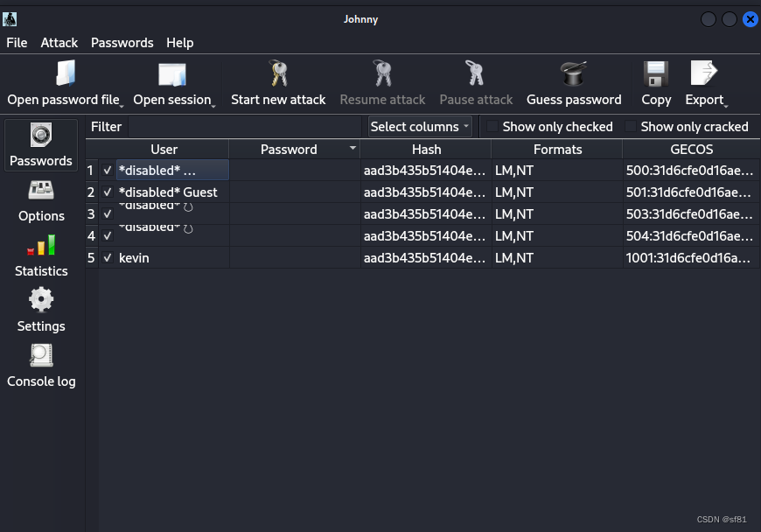Click the GECOS cell starting with 504:
The width and height of the screenshot is (761, 532).
691,236
